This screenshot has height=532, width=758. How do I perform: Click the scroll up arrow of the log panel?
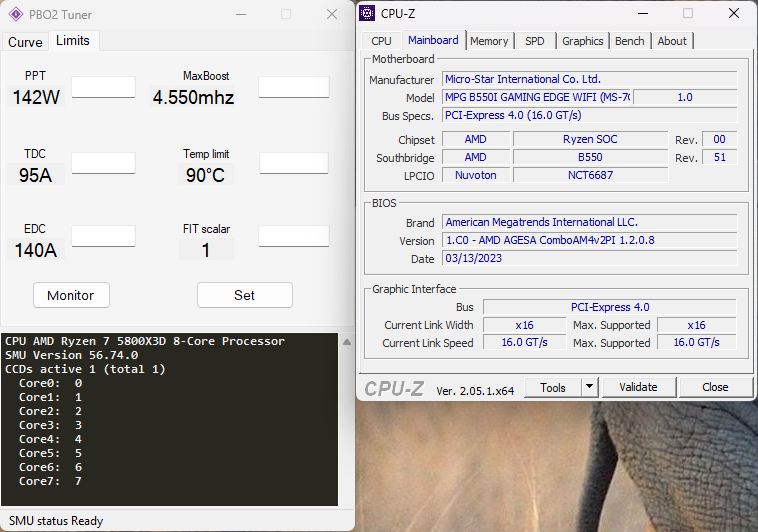click(x=347, y=342)
